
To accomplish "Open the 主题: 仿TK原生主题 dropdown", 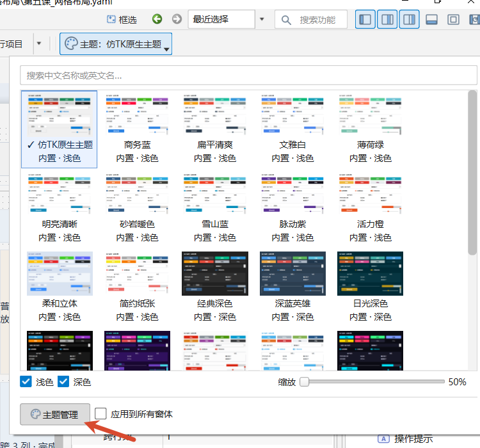I will tap(116, 44).
